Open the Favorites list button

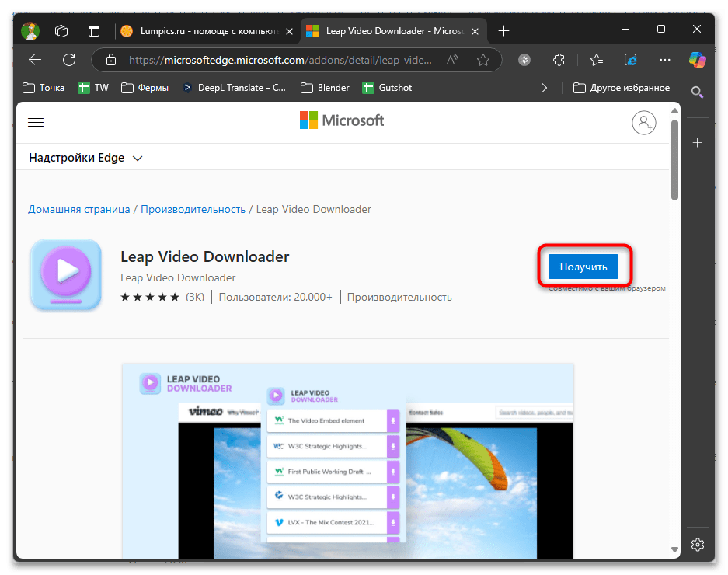click(597, 60)
